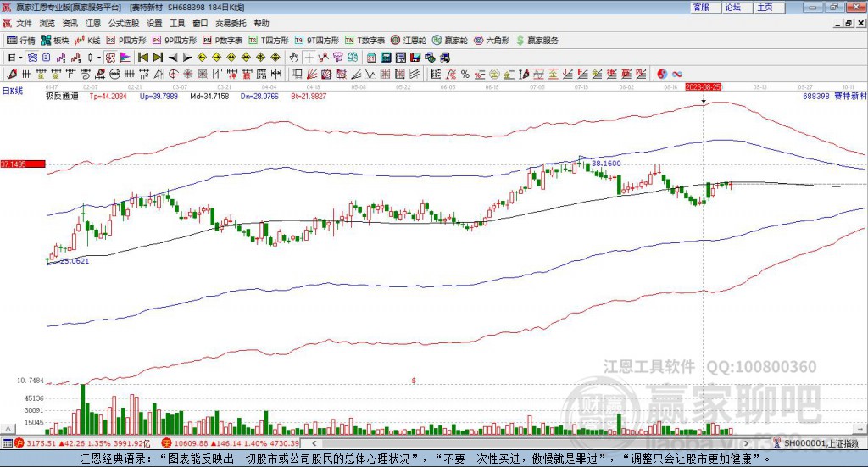Image resolution: width=868 pixels, height=467 pixels.
Task: Click the red floppy save icon
Action: click(x=415, y=58)
